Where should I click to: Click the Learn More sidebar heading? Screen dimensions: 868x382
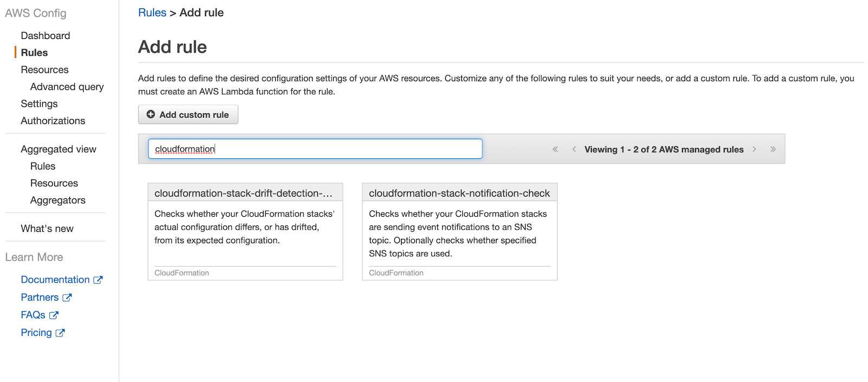[x=34, y=257]
